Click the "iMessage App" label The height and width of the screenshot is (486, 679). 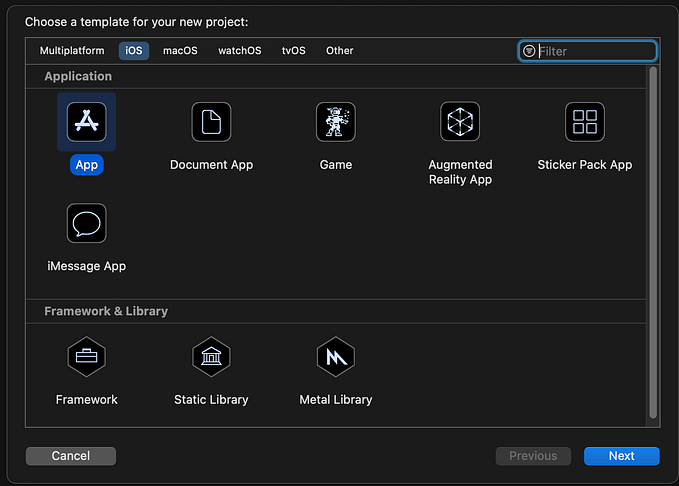[87, 266]
